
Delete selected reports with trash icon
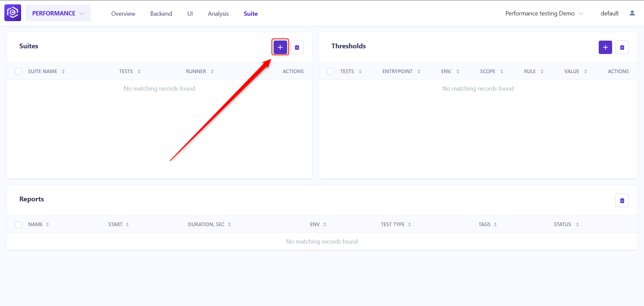[622, 200]
